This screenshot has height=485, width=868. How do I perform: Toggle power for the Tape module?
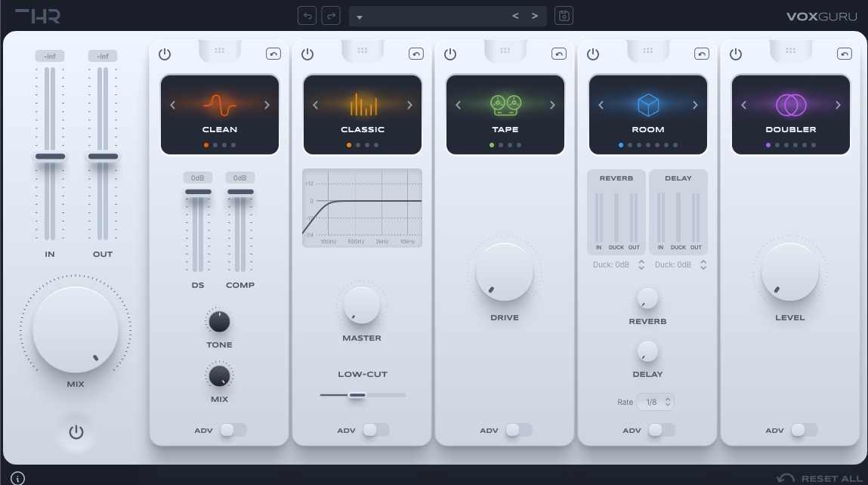450,54
